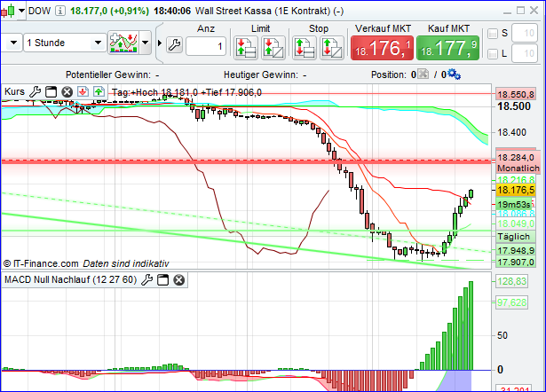546x392 pixels.
Task: Remove the Kurs panel with X icon
Action: pyautogui.click(x=67, y=92)
